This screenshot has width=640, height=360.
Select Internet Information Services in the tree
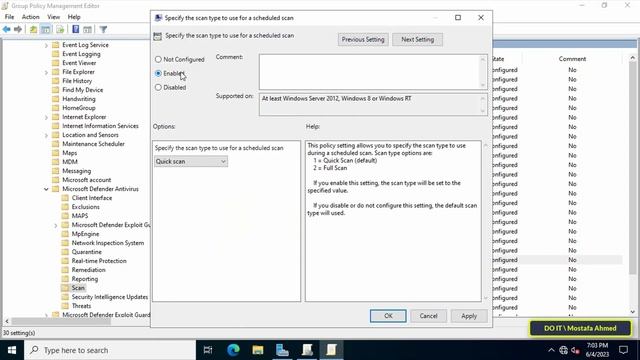pyautogui.click(x=100, y=126)
